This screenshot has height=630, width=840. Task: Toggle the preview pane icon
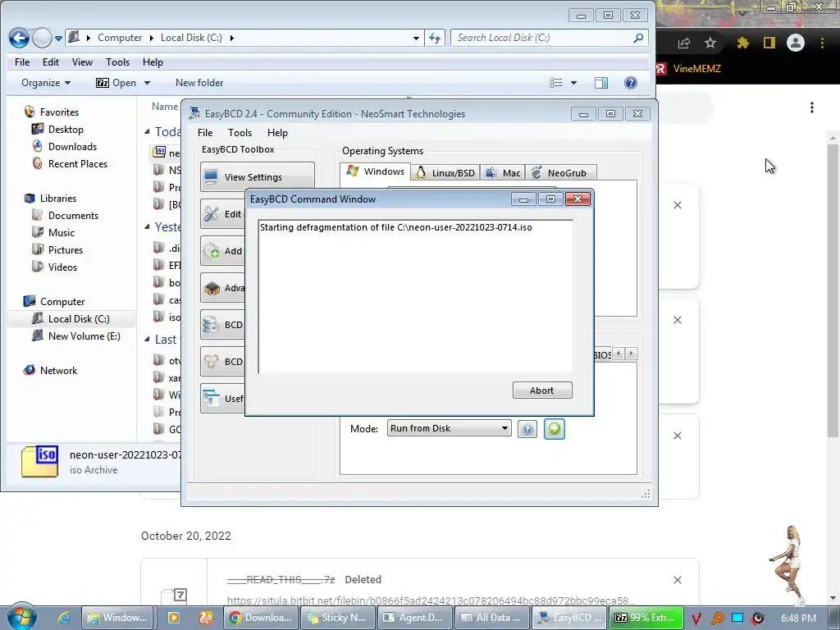point(601,83)
